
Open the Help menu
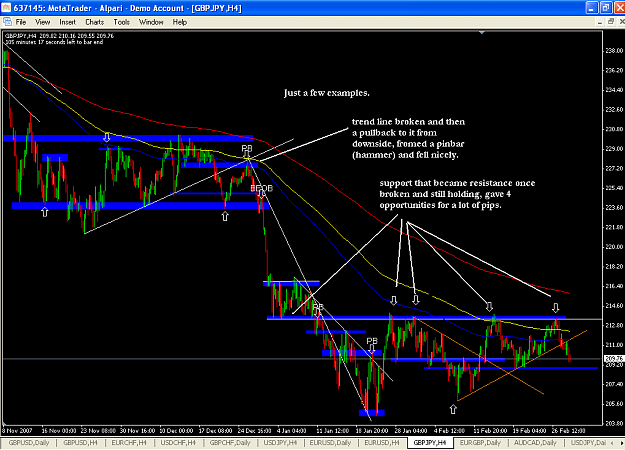(x=180, y=22)
